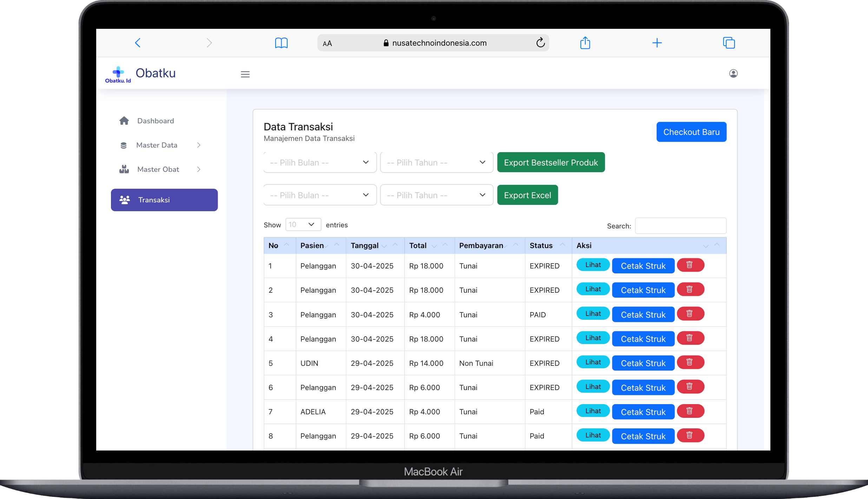Viewport: 868px width, 499px height.
Task: Click the hamburger menu icon in header
Action: point(245,74)
